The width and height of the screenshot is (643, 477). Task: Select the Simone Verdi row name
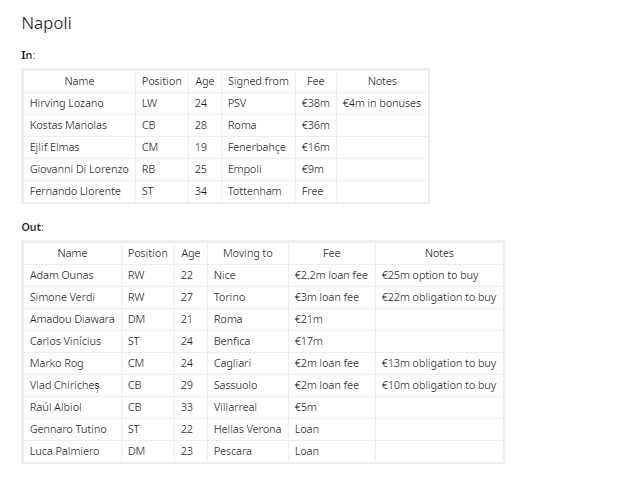62,297
